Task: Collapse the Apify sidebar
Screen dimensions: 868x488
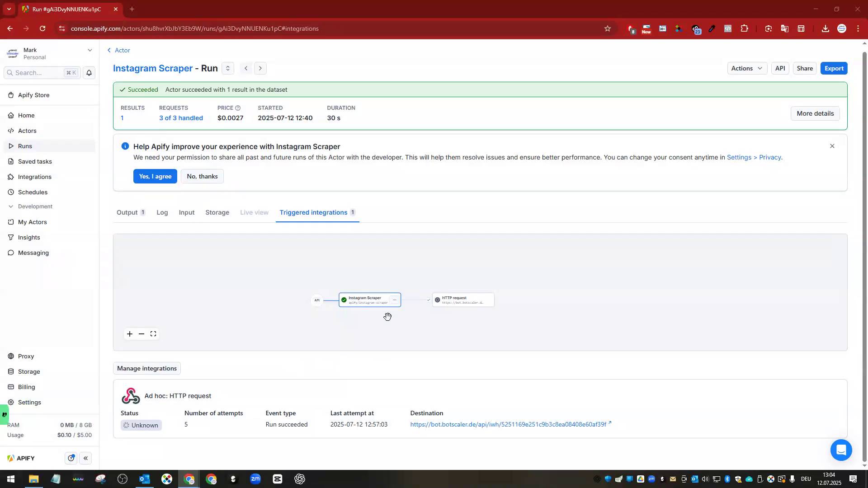Action: coord(85,458)
